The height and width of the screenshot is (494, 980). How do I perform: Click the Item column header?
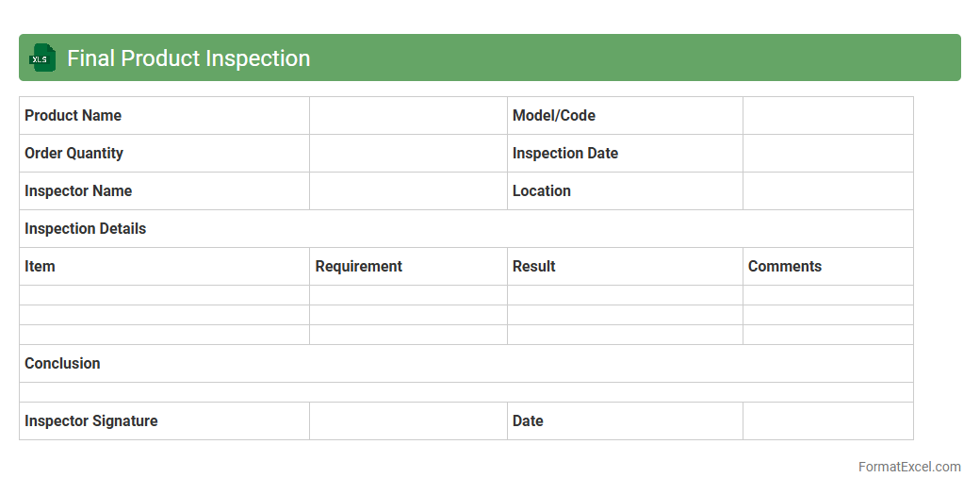tap(41, 267)
